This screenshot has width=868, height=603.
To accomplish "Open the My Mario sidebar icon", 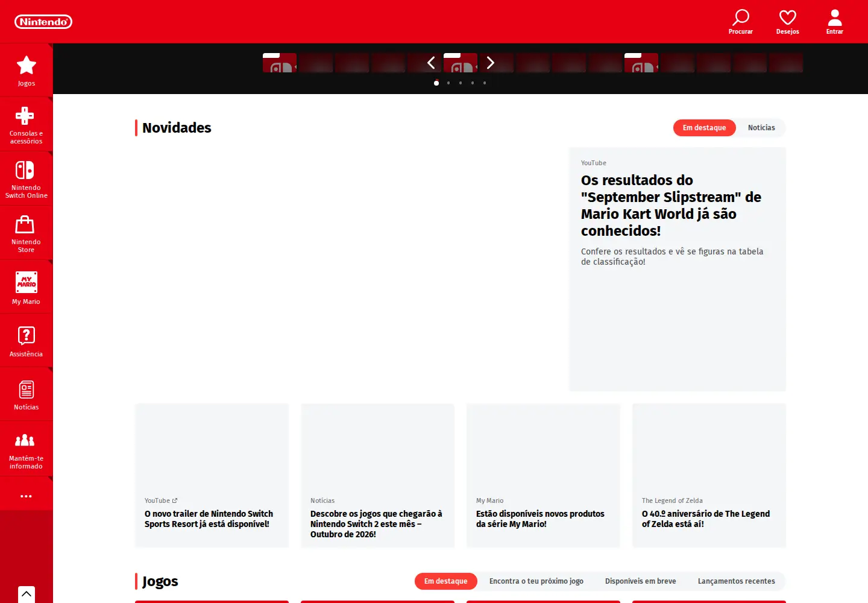I will click(x=27, y=287).
